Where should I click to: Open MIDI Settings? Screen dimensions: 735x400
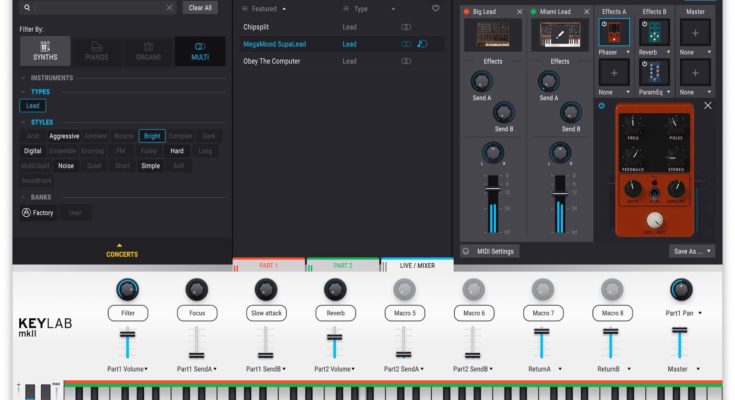495,251
